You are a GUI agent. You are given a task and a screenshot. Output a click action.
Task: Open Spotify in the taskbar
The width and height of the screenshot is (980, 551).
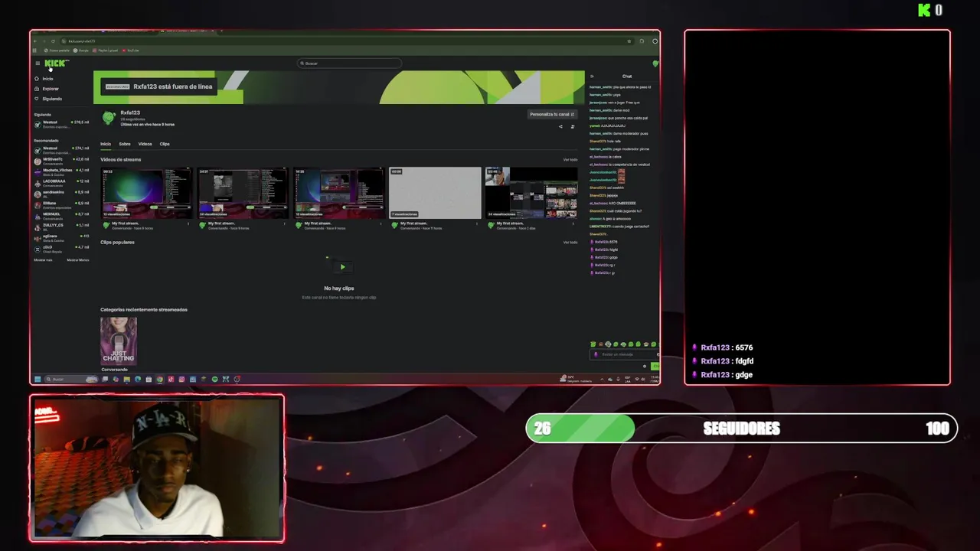[x=214, y=379]
